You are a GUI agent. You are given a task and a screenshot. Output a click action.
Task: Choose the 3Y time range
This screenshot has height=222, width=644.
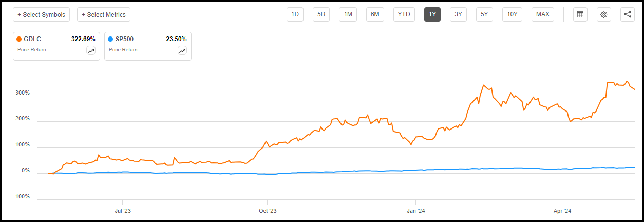click(458, 14)
